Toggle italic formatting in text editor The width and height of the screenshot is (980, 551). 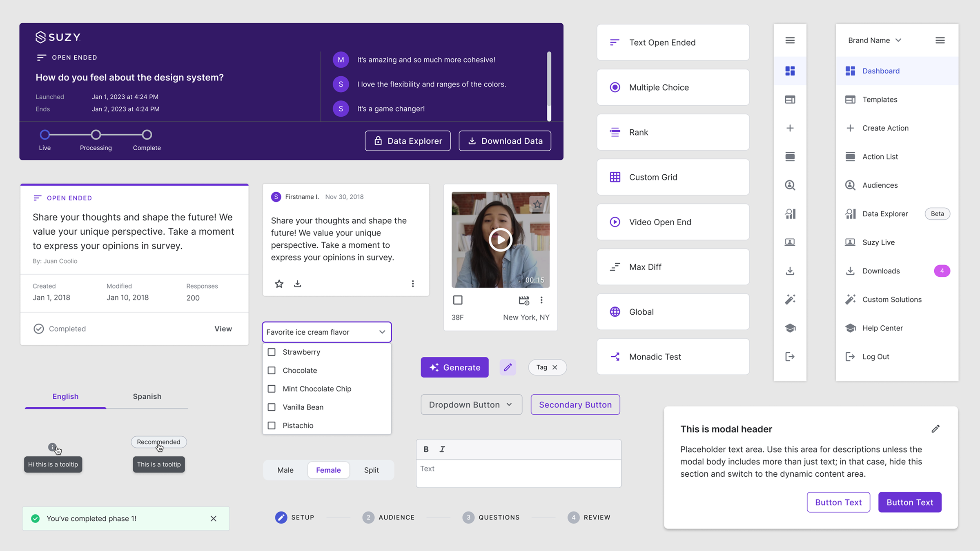click(x=442, y=449)
